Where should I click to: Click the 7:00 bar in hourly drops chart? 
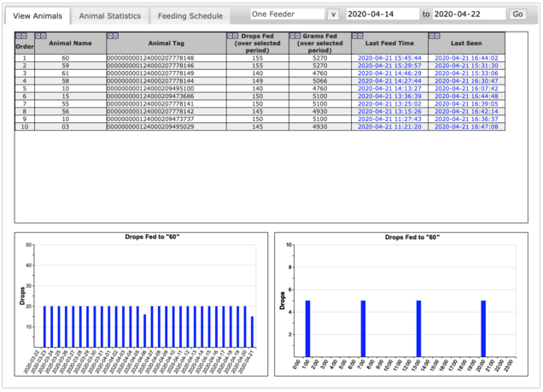pos(363,329)
